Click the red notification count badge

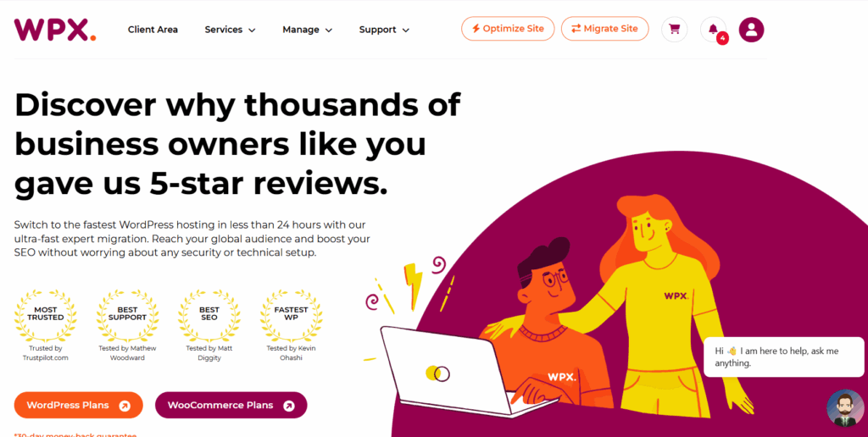tap(722, 39)
